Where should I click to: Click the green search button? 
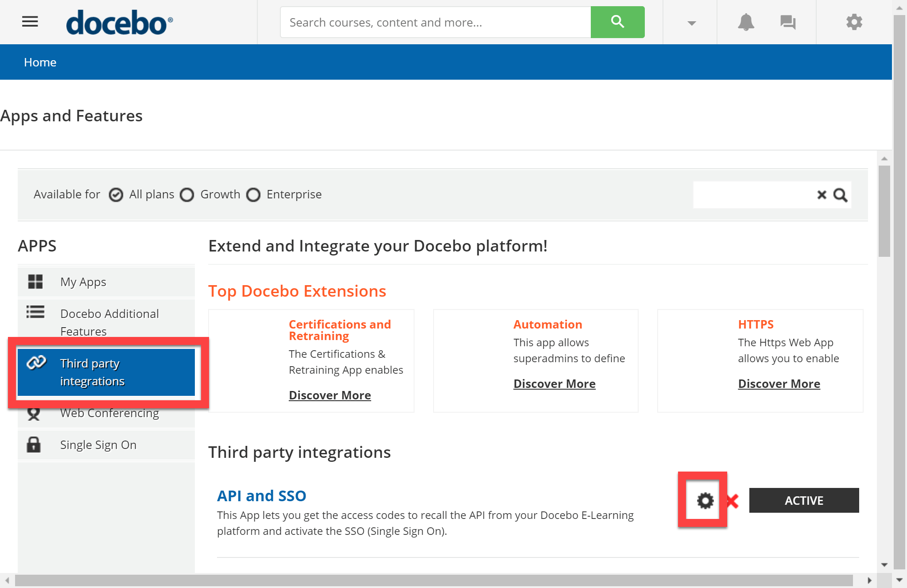[617, 22]
